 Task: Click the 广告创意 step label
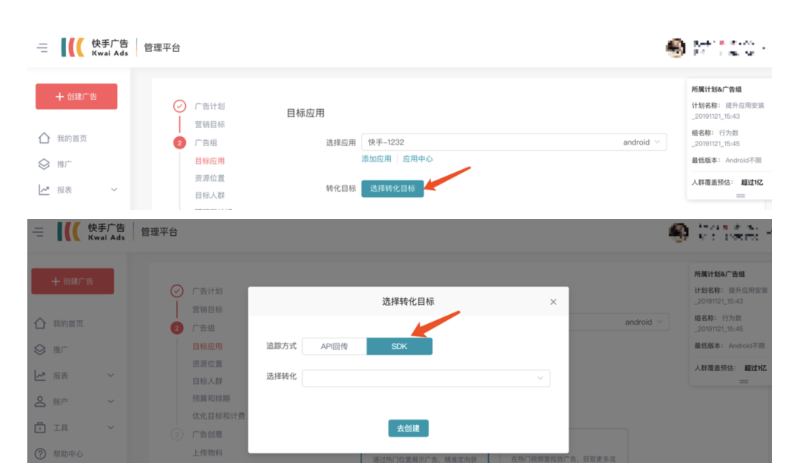tap(207, 434)
